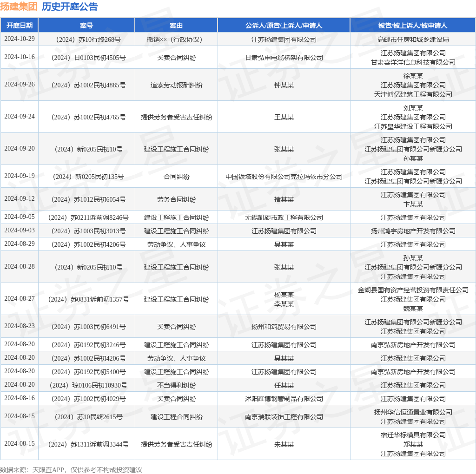Click case number (2024)苏10行终268号
The width and height of the screenshot is (476, 474).
click(x=86, y=39)
